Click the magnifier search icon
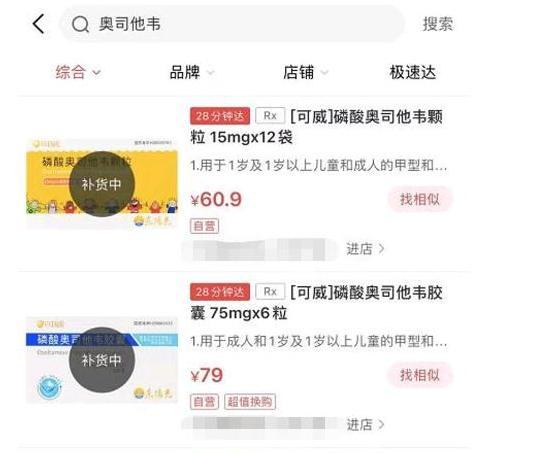 [81, 24]
